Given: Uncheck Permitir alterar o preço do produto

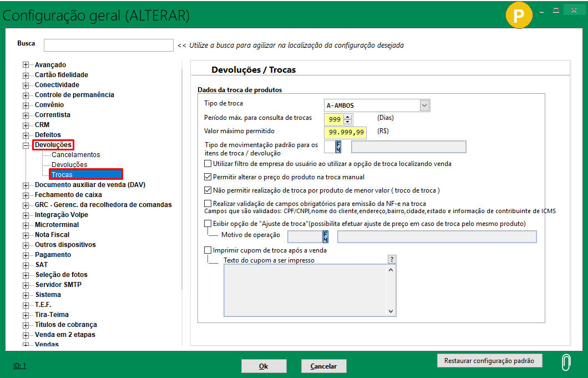Looking at the screenshot, I should [208, 177].
